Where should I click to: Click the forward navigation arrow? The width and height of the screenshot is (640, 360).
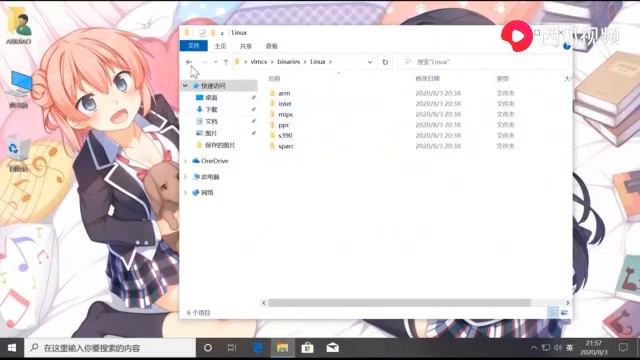click(x=204, y=62)
